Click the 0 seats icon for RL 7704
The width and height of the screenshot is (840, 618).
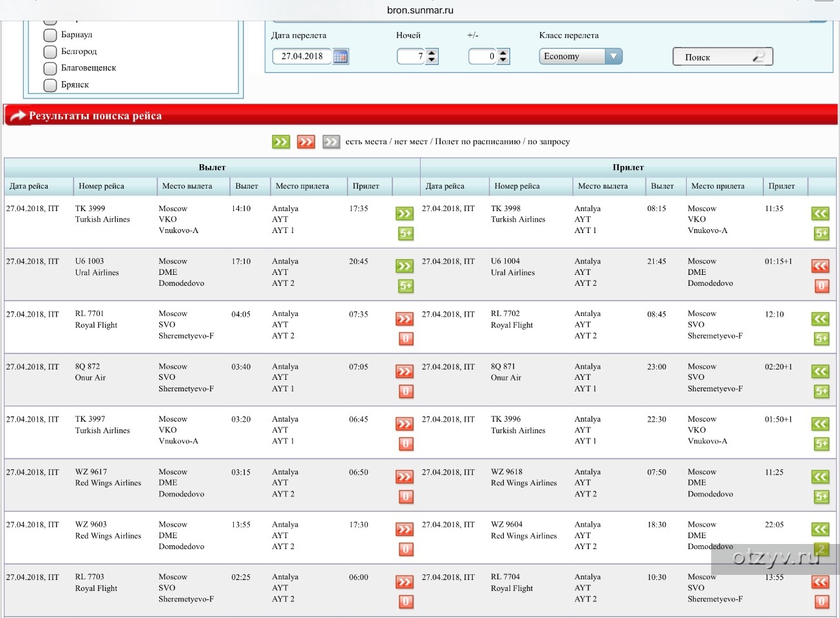821,603
